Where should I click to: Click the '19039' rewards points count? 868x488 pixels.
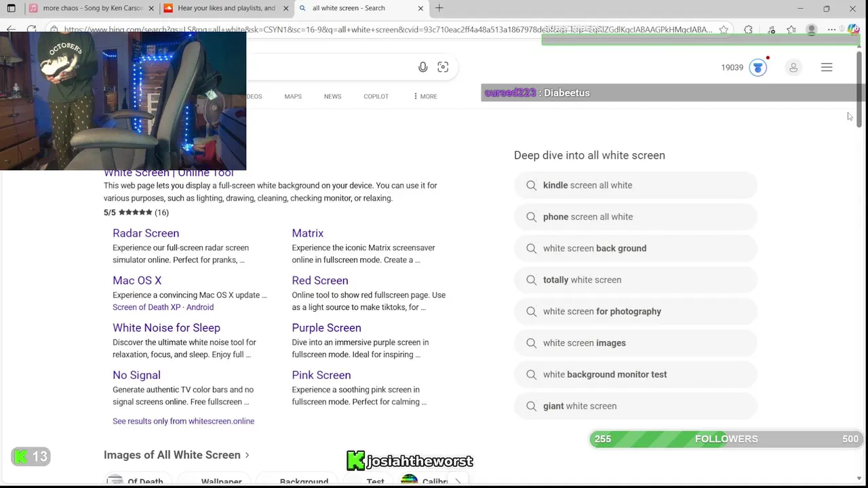tap(732, 67)
